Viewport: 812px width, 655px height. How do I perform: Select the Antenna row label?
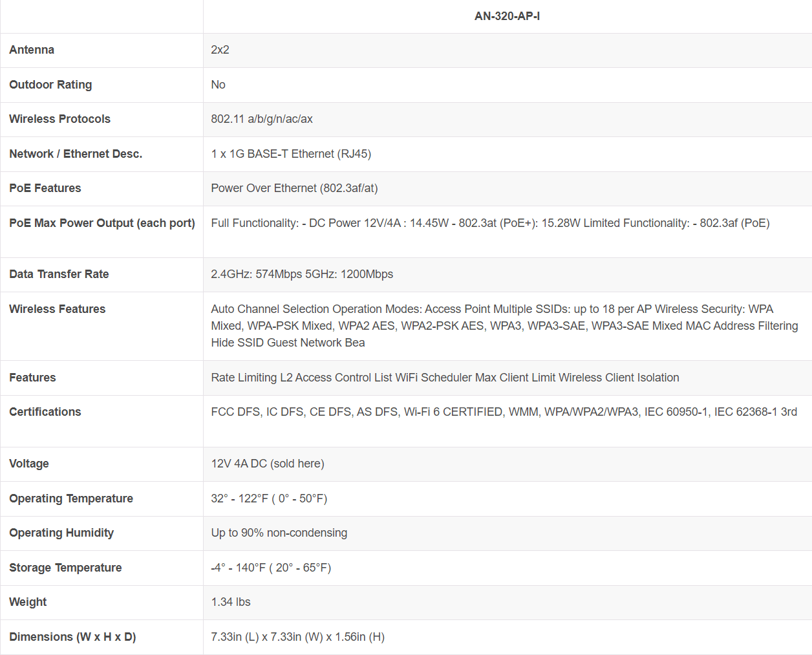tap(32, 50)
